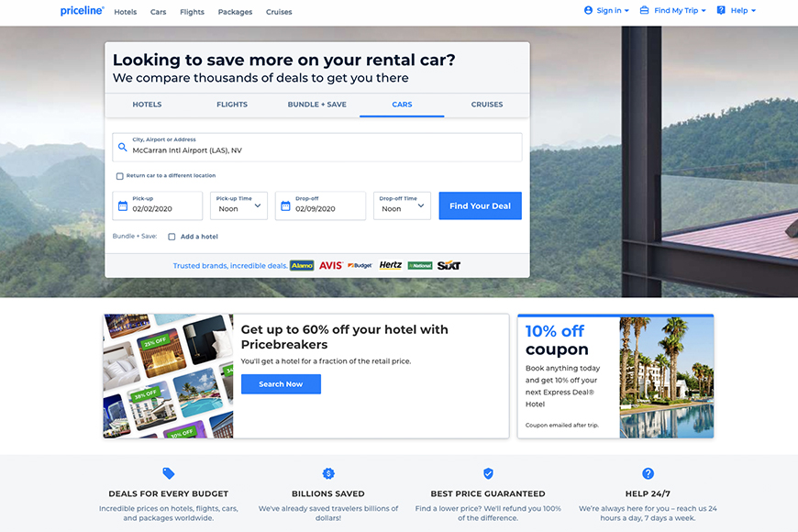This screenshot has height=532, width=798.
Task: Click the Search Now button
Action: [281, 383]
